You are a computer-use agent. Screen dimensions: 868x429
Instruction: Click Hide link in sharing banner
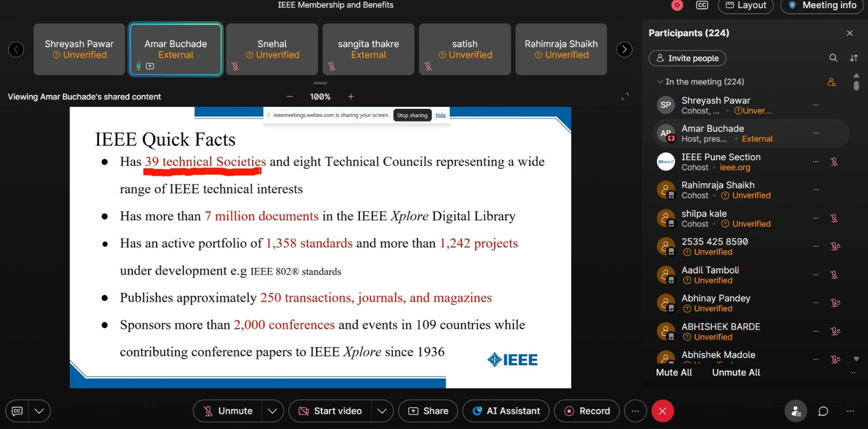[x=441, y=115]
